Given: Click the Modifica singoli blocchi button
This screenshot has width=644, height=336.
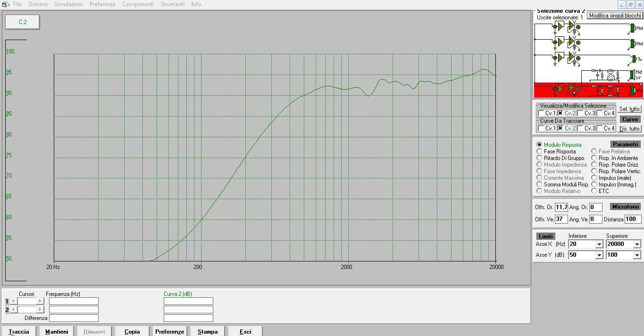Looking at the screenshot, I should coord(615,16).
